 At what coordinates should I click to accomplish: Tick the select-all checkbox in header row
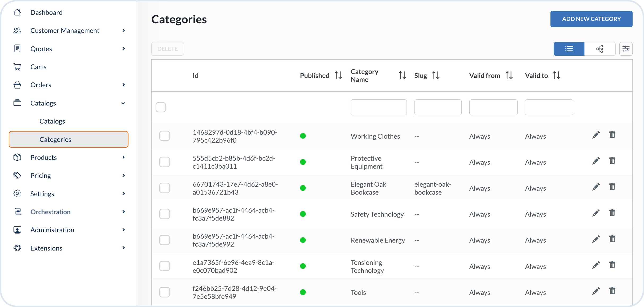[x=161, y=107]
